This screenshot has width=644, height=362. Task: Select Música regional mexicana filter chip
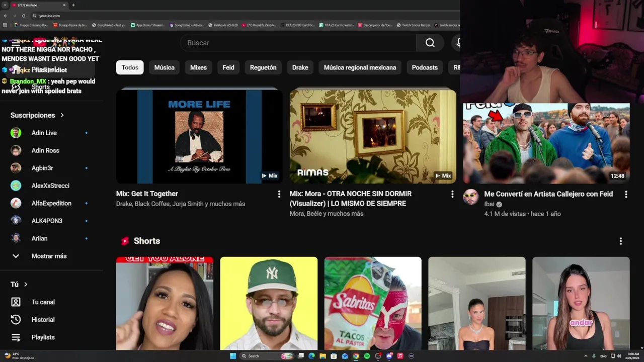click(360, 67)
